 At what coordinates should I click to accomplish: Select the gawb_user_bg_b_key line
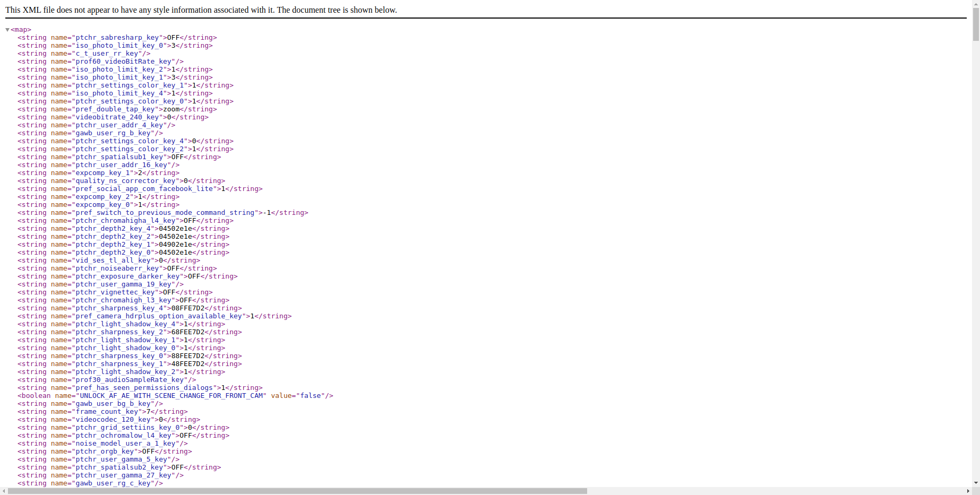click(90, 404)
